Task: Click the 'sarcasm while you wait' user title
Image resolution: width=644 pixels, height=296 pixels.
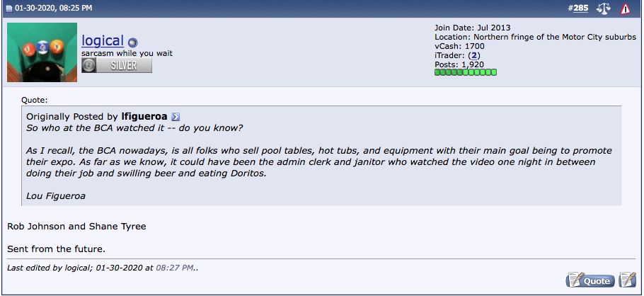Action: point(127,53)
